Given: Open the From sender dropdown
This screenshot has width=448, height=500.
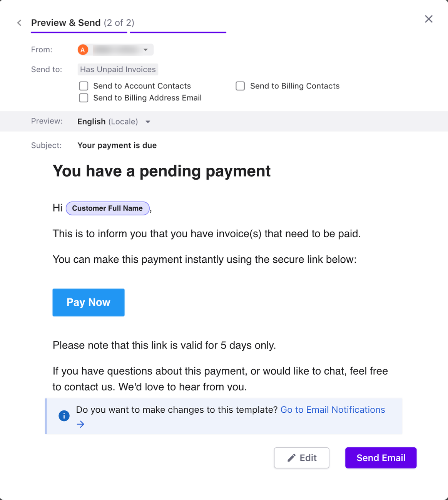Looking at the screenshot, I should click(x=145, y=50).
